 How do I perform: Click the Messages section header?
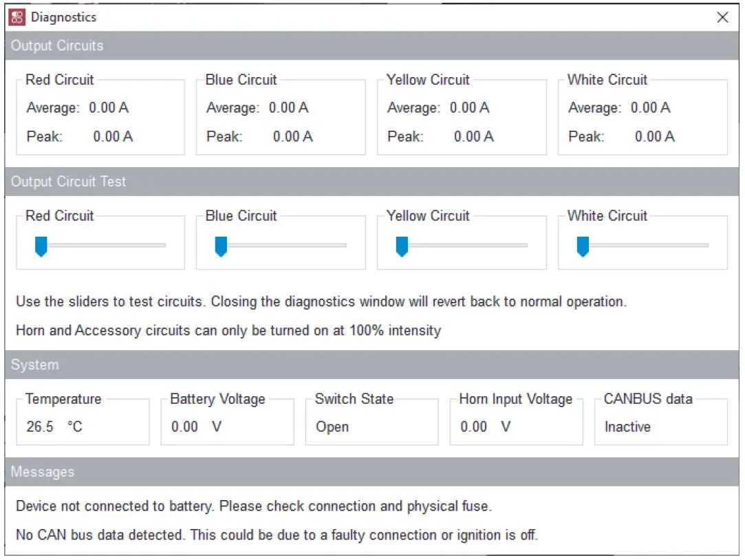tap(43, 472)
